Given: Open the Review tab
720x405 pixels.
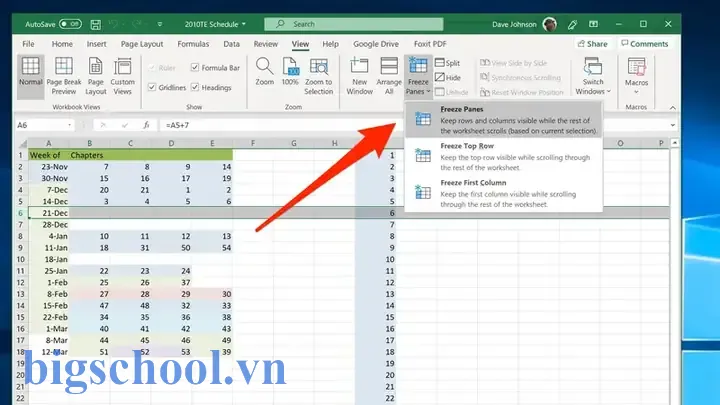Looking at the screenshot, I should pos(265,44).
